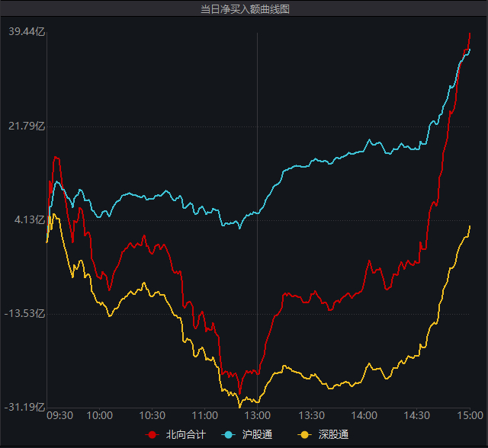Toggle the 北向合计 legend series

(x=176, y=434)
